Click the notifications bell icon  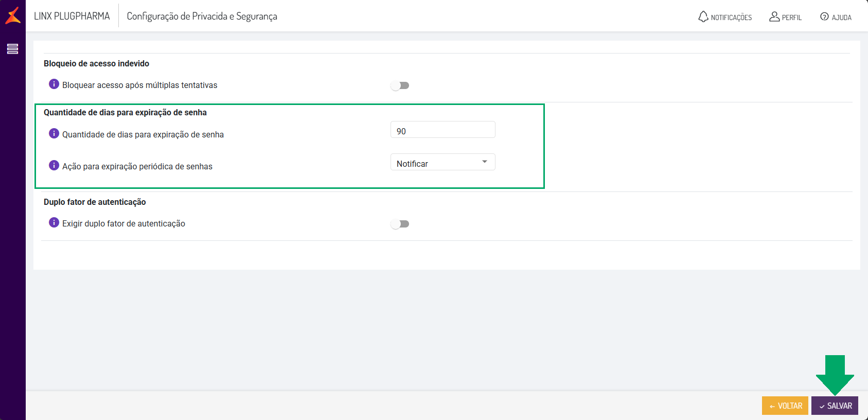(x=703, y=16)
